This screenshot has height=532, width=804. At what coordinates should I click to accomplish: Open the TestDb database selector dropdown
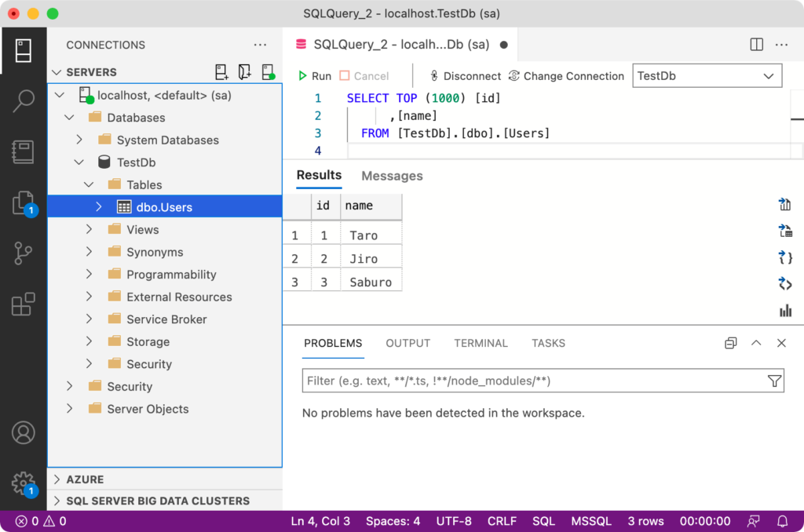[707, 75]
